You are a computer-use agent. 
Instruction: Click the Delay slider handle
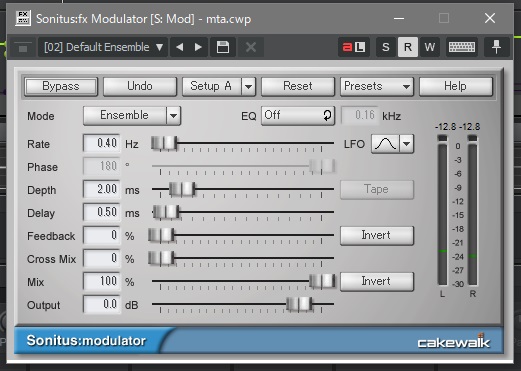tap(166, 212)
